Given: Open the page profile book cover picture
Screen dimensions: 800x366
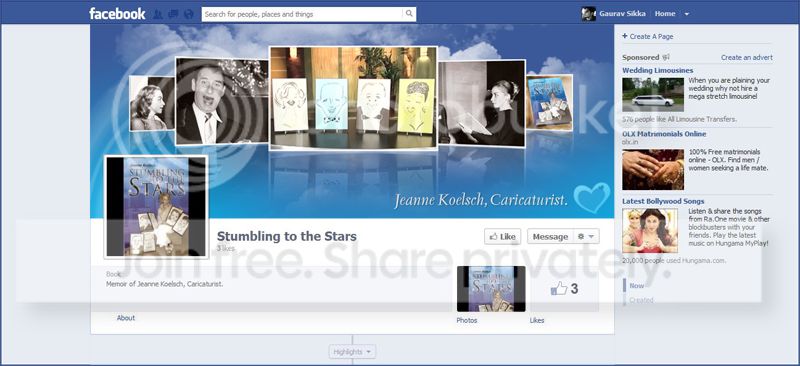Looking at the screenshot, I should click(x=156, y=206).
